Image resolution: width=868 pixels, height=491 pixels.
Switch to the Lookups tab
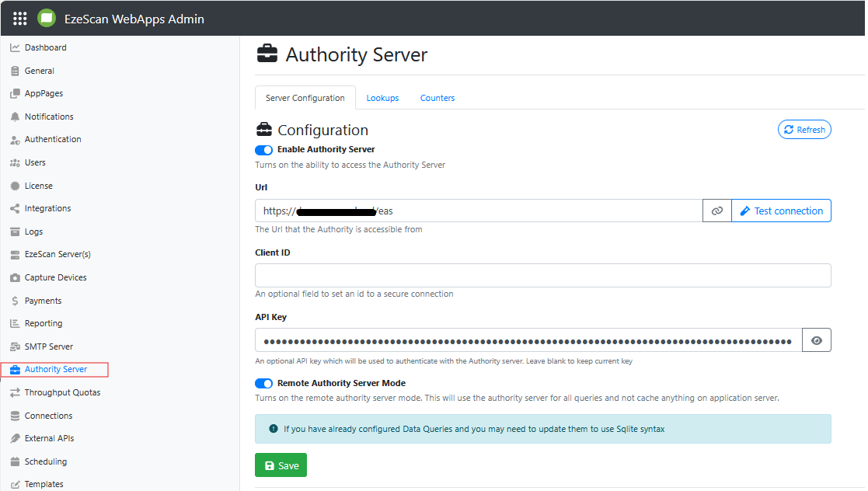[x=382, y=98]
